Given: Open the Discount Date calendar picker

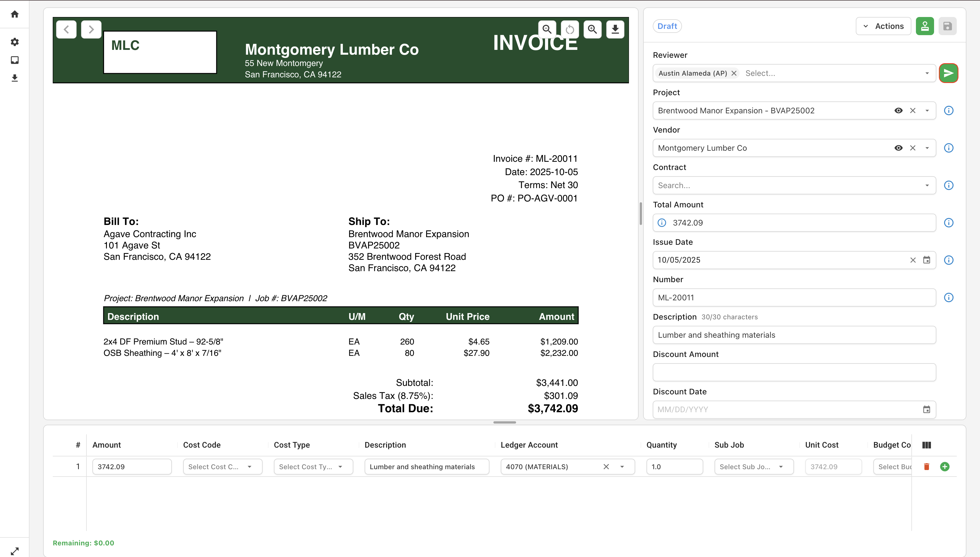Looking at the screenshot, I should (927, 410).
